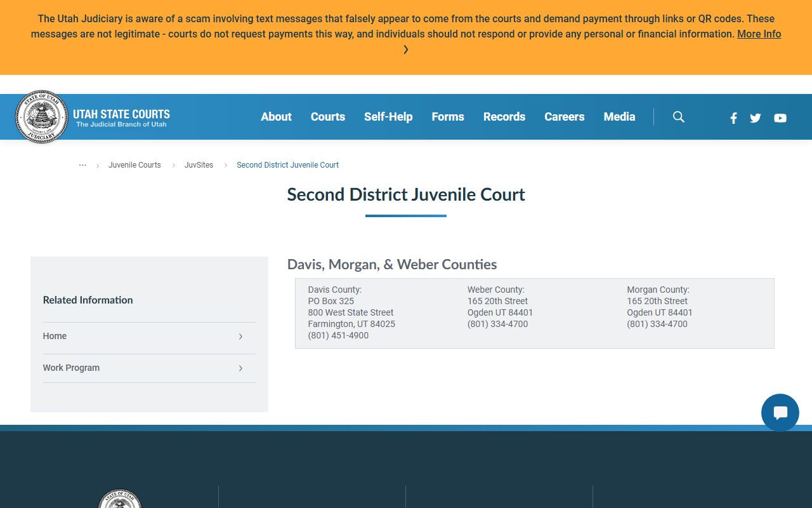The height and width of the screenshot is (508, 812).
Task: Open the Media menu
Action: click(x=620, y=117)
